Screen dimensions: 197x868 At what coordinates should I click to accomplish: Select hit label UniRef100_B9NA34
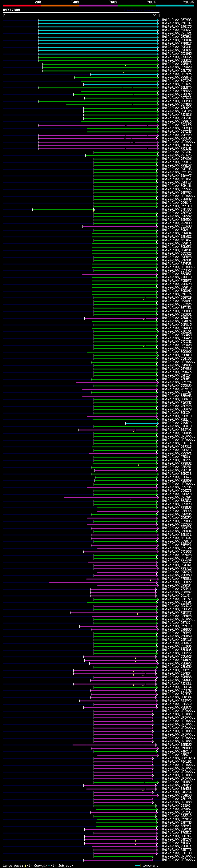pyautogui.click(x=177, y=233)
